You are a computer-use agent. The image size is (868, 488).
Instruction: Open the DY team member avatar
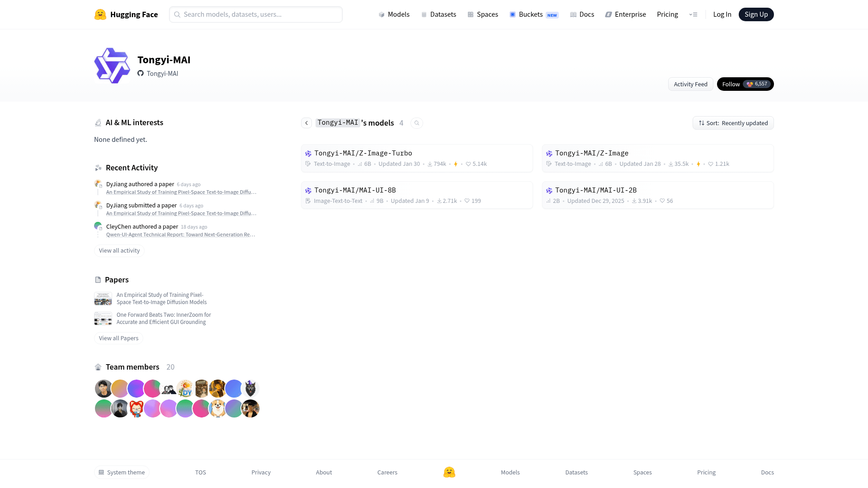point(185,389)
